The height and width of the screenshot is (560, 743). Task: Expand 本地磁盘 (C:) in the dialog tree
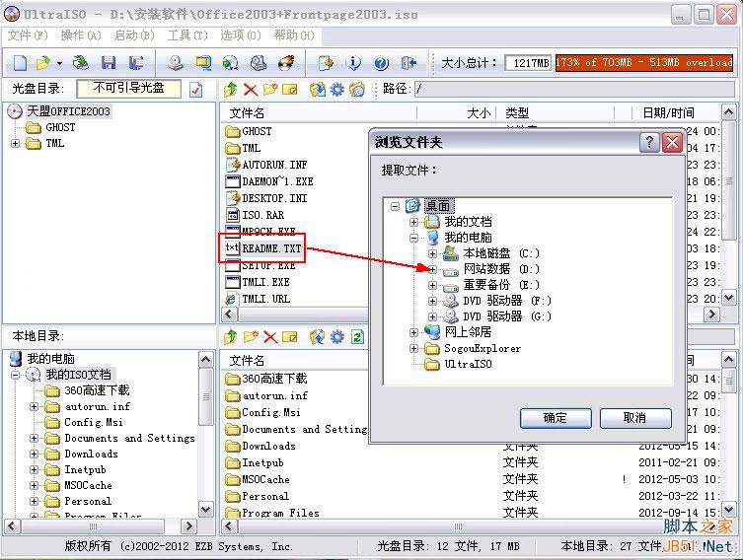point(432,253)
